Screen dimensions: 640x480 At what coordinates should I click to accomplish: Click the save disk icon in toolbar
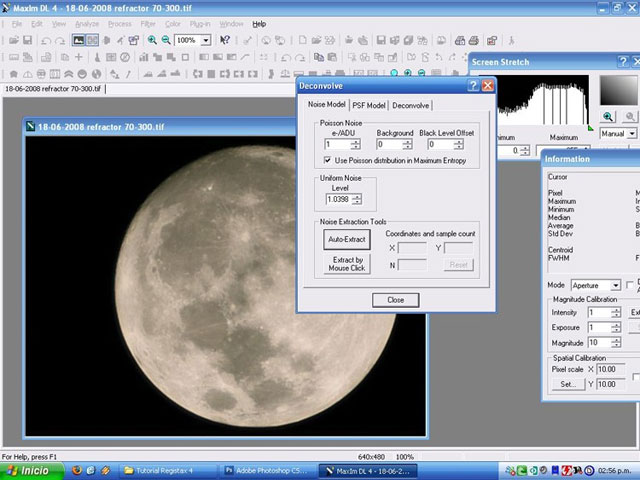(x=27, y=40)
